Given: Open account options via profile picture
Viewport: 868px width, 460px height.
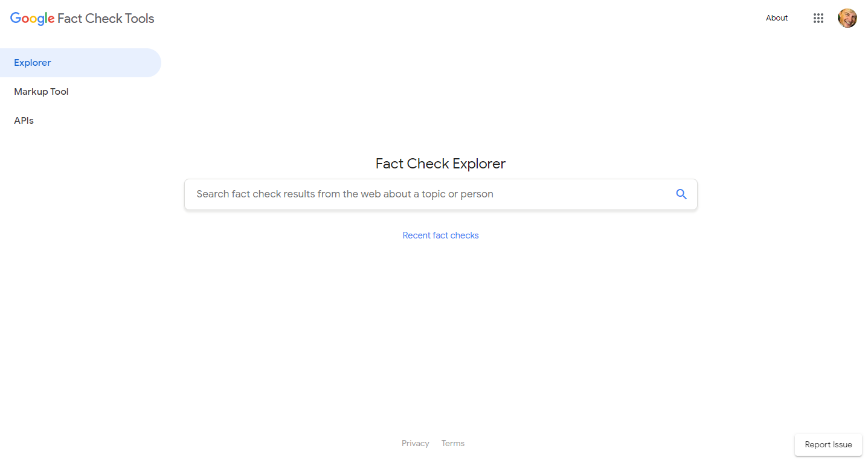Looking at the screenshot, I should point(847,18).
